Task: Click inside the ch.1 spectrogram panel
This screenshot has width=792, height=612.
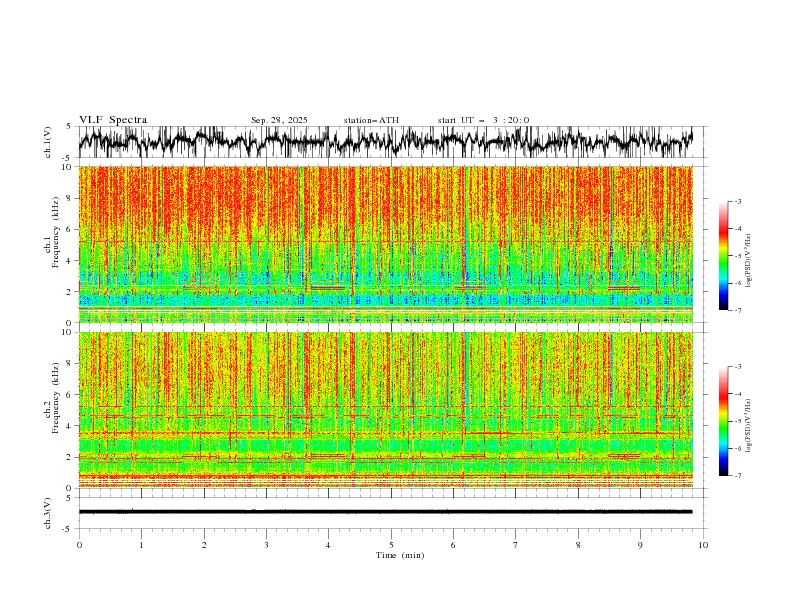Action: tap(385, 244)
